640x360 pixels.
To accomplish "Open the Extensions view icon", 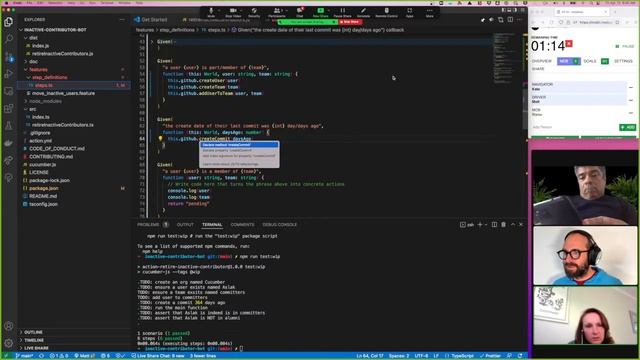I will point(9,109).
